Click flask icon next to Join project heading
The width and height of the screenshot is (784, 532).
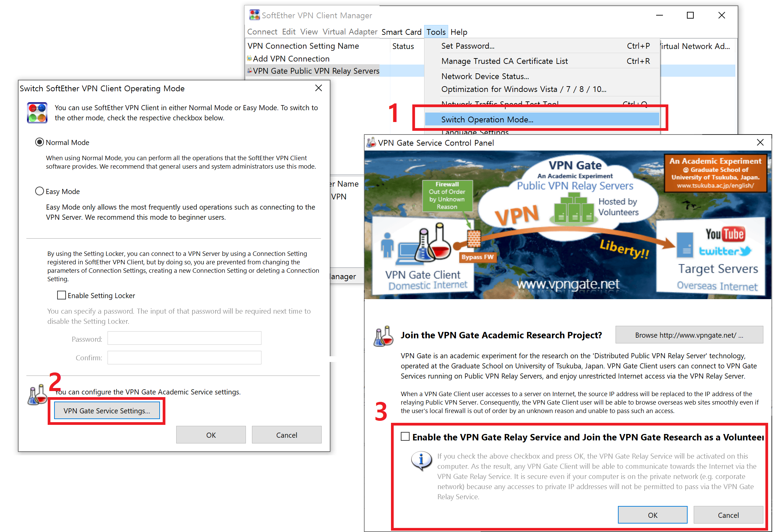coord(384,336)
